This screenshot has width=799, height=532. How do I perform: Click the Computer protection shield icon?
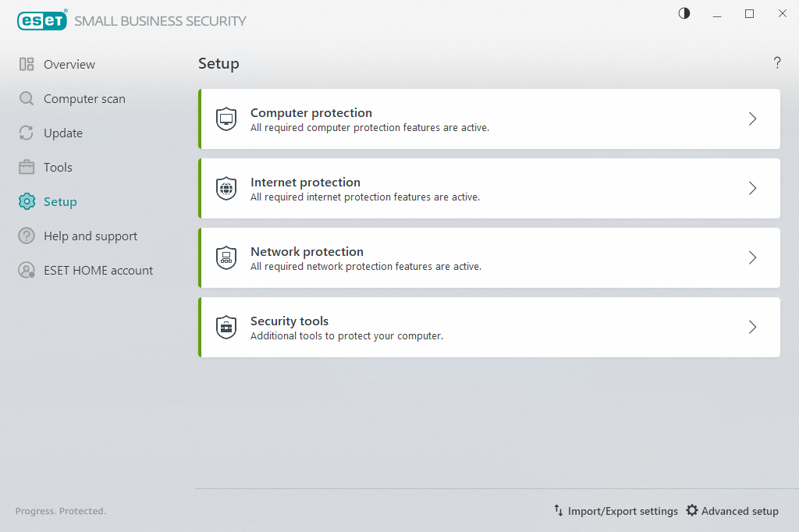pos(226,119)
